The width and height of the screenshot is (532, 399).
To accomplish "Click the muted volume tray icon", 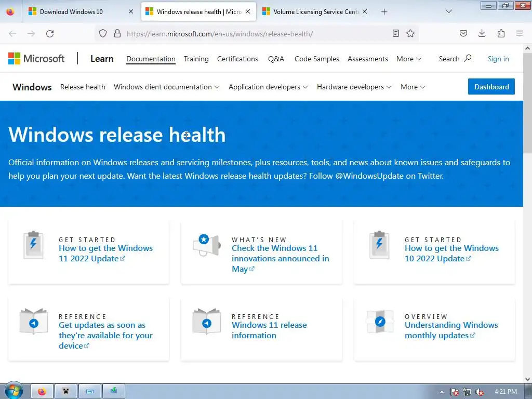I will click(x=480, y=392).
